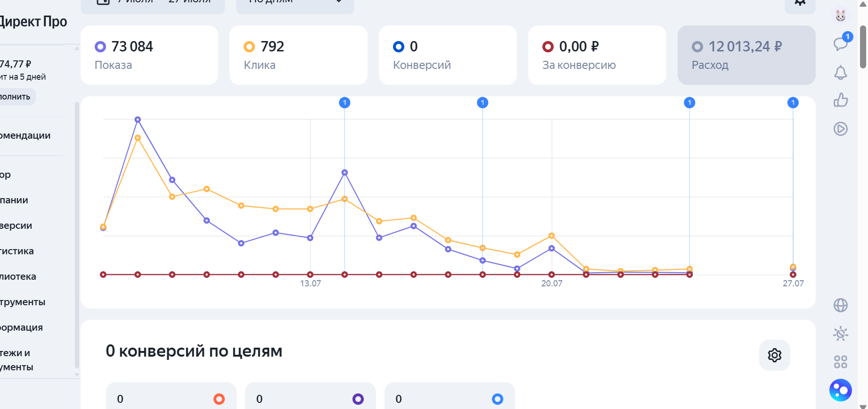
Task: Open the chat messages icon with badge
Action: [841, 43]
